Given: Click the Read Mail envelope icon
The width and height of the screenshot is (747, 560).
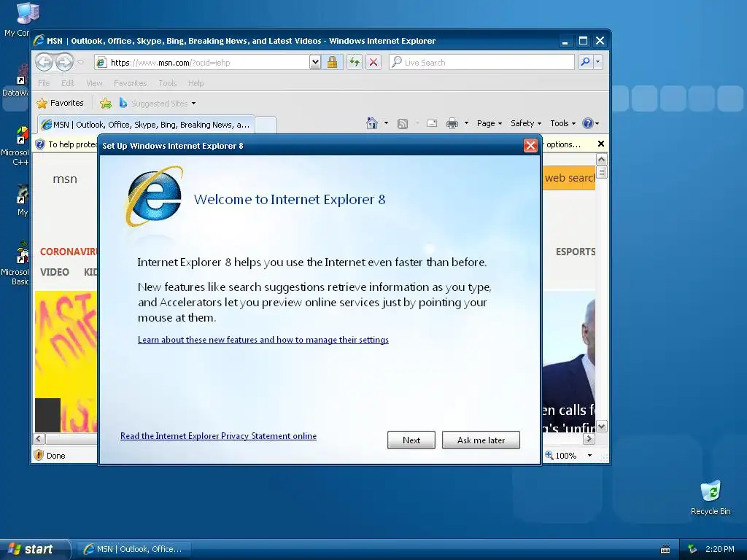Looking at the screenshot, I should click(432, 123).
